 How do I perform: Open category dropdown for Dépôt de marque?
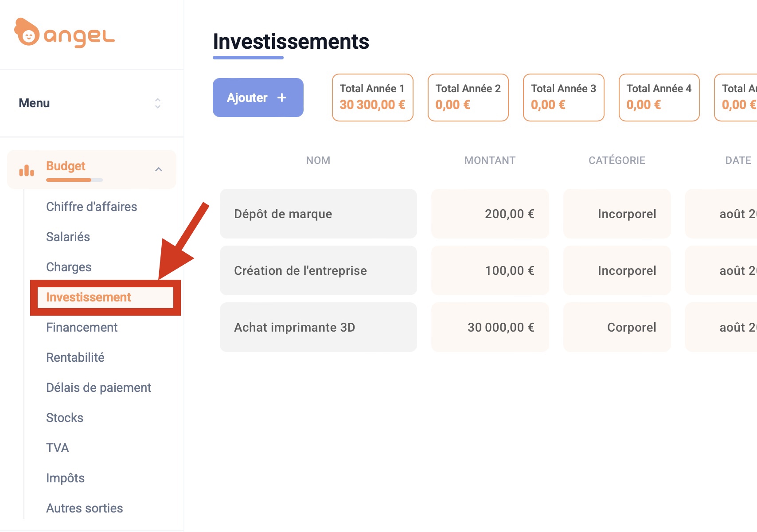point(617,214)
